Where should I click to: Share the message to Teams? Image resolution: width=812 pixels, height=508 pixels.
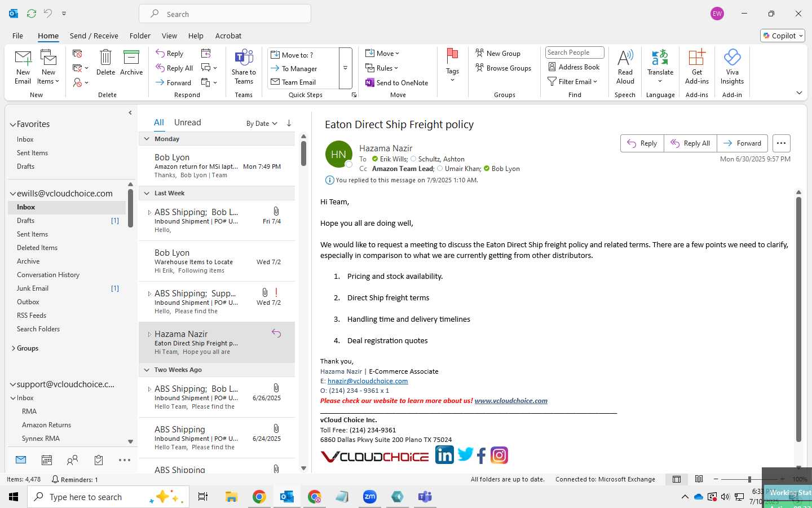[x=244, y=67]
